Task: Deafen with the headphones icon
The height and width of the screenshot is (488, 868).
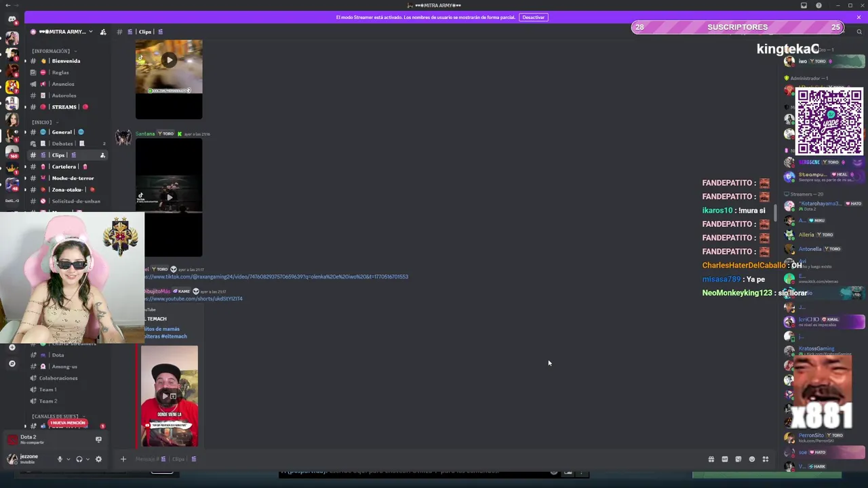Action: pyautogui.click(x=79, y=459)
